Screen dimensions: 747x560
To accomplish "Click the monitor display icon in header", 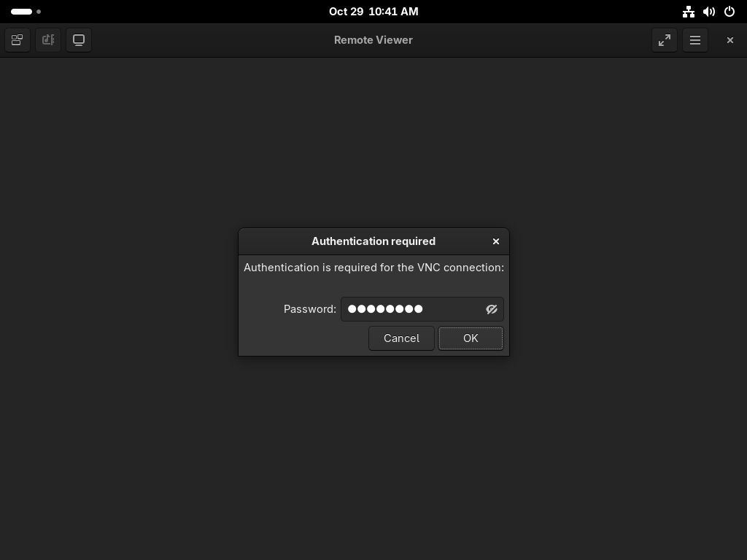I will tap(79, 40).
